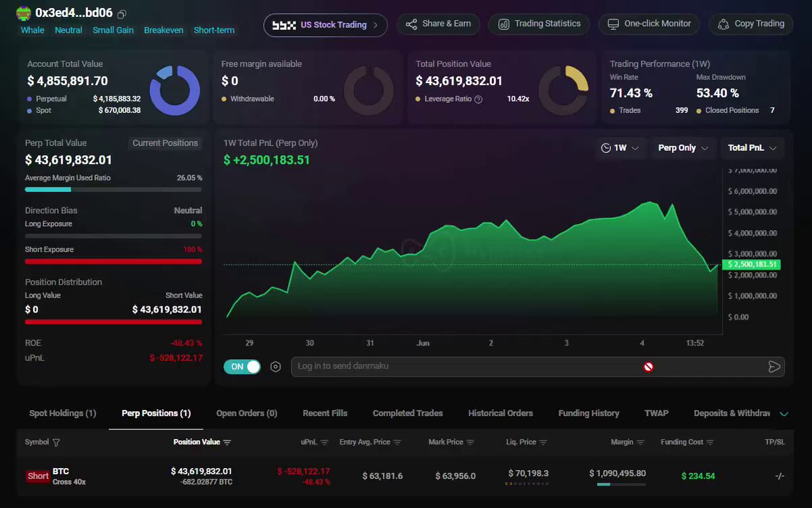Sort by Position Value icon

click(227, 442)
